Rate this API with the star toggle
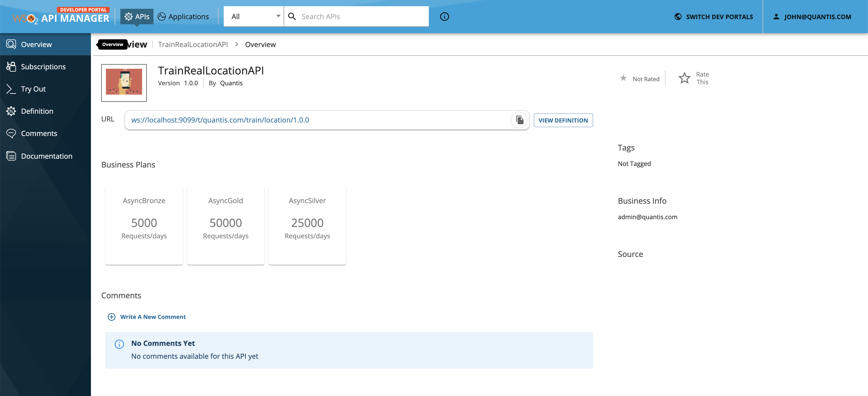Screen dimensions: 868x396 pos(684,78)
